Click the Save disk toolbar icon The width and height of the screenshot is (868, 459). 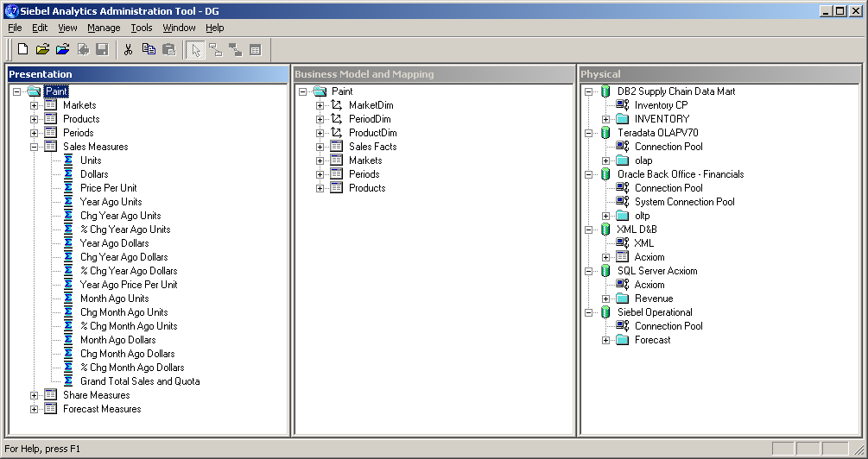pos(102,50)
